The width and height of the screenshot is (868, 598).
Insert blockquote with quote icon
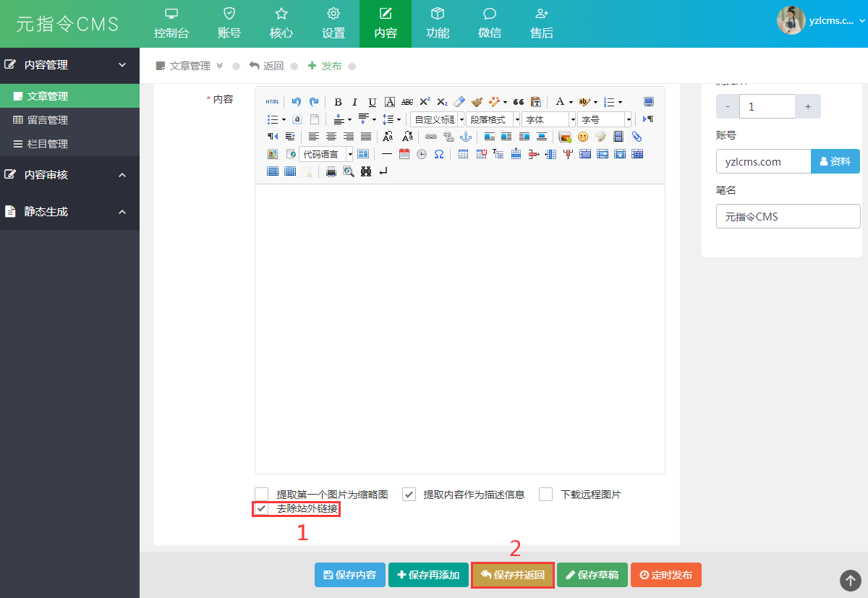pos(519,102)
